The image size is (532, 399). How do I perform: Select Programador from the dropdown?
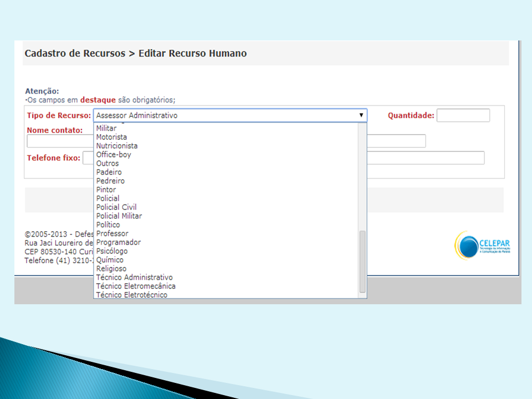point(119,242)
